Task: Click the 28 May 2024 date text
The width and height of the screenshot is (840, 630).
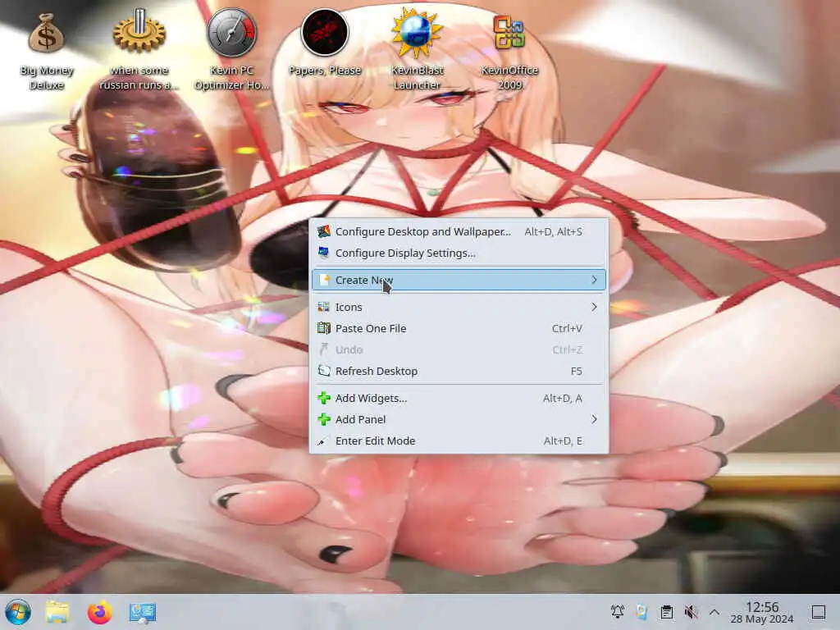Action: point(762,619)
